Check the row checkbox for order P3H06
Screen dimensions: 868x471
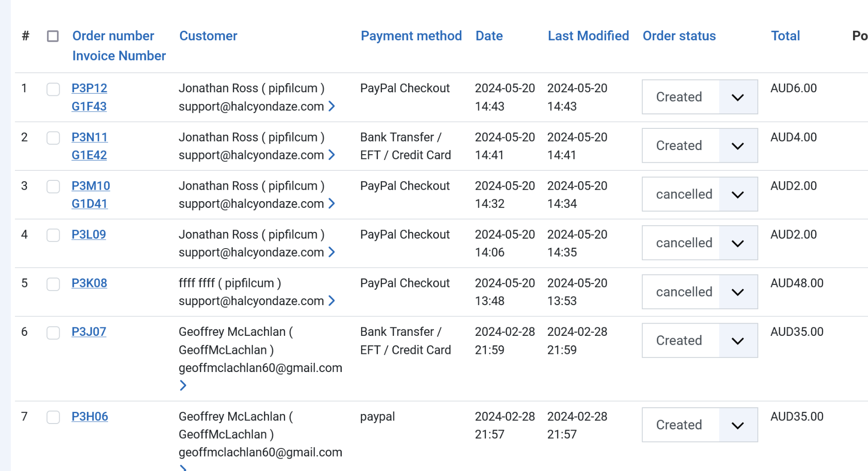53,417
